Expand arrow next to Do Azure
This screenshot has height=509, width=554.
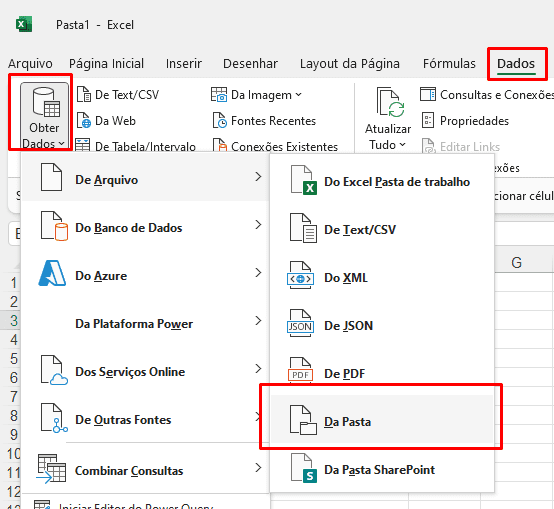click(x=259, y=273)
